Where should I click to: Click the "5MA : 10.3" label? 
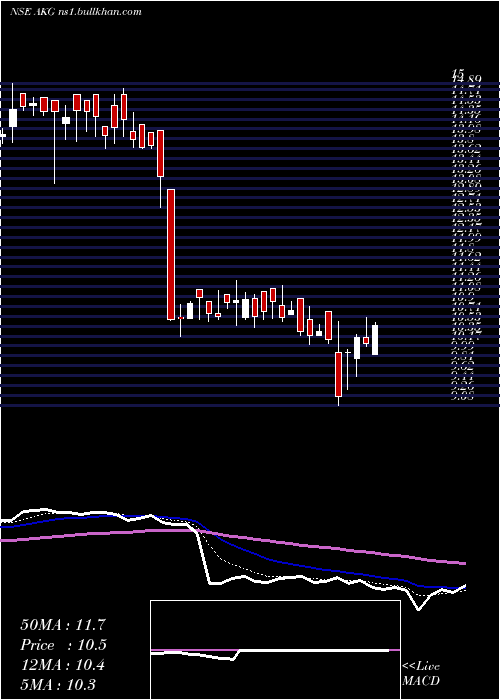58,685
